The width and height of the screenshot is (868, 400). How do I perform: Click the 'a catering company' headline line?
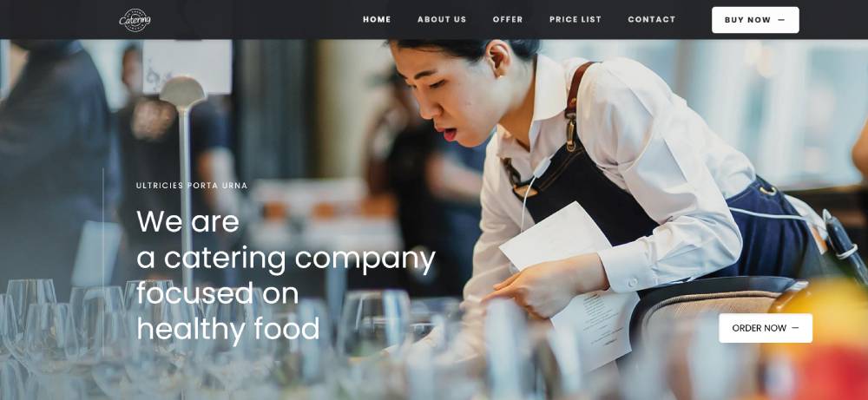[286, 258]
